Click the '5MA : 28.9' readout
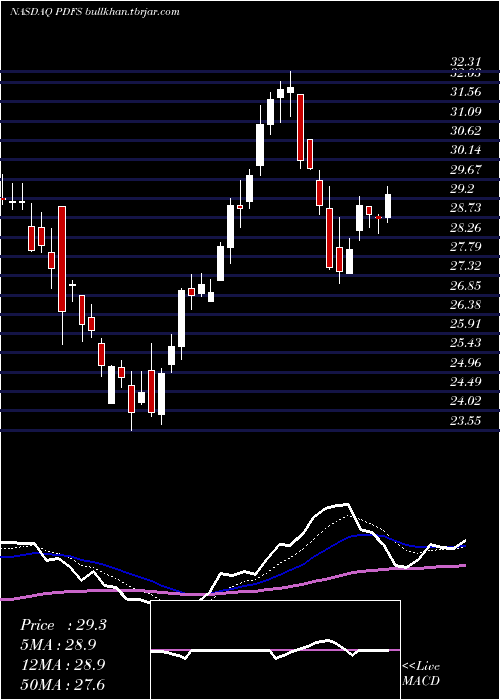The image size is (500, 700). coord(58,645)
